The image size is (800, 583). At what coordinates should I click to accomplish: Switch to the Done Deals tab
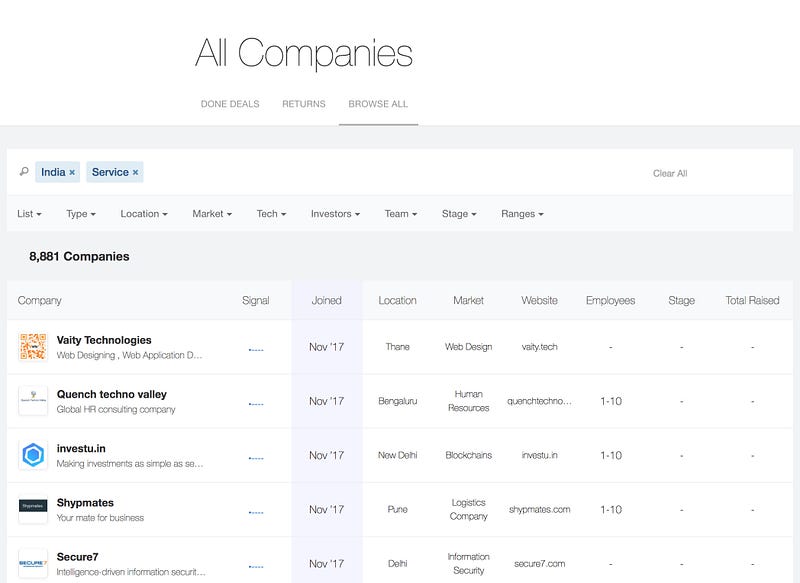click(230, 104)
